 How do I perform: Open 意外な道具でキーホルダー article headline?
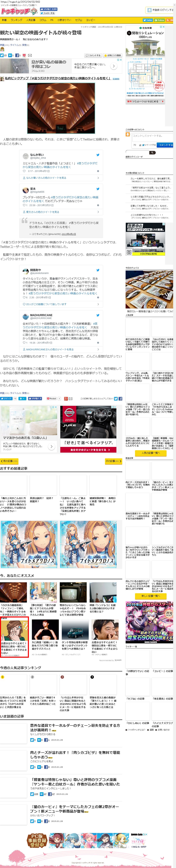(75, 728)
